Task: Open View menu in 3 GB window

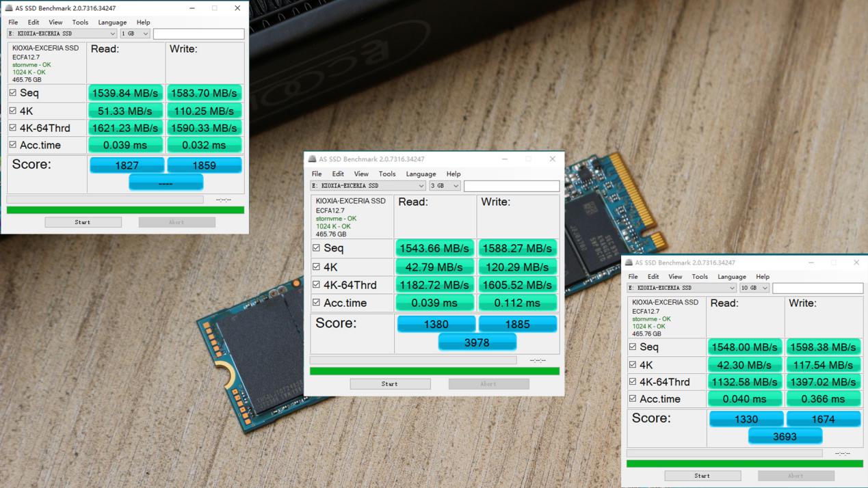Action: click(x=361, y=174)
